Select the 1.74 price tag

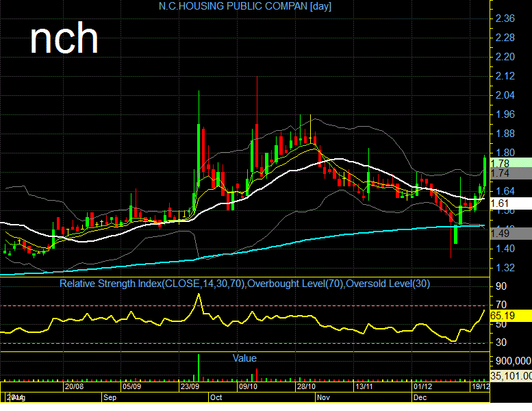pos(511,173)
